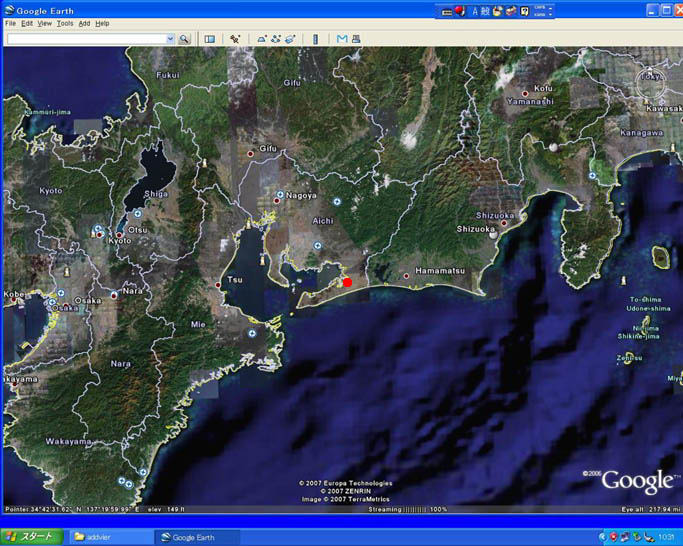Click the keyboard icon in the language bar
This screenshot has width=683, height=546.
[x=447, y=12]
